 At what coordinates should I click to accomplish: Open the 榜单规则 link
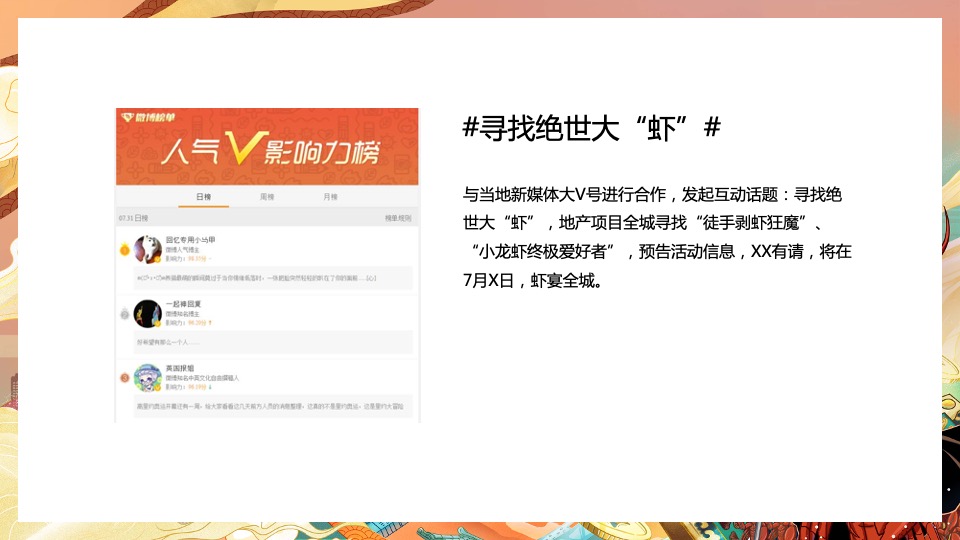pyautogui.click(x=398, y=218)
